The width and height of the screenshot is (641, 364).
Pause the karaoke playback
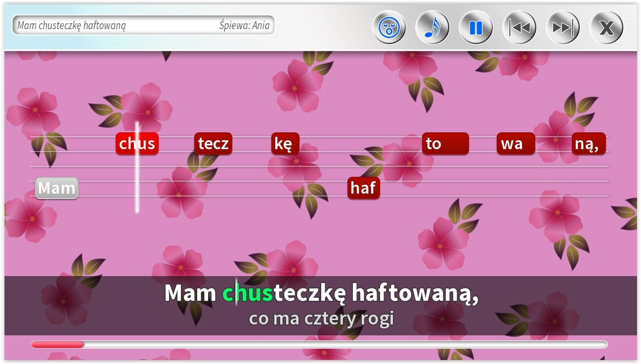pos(475,27)
